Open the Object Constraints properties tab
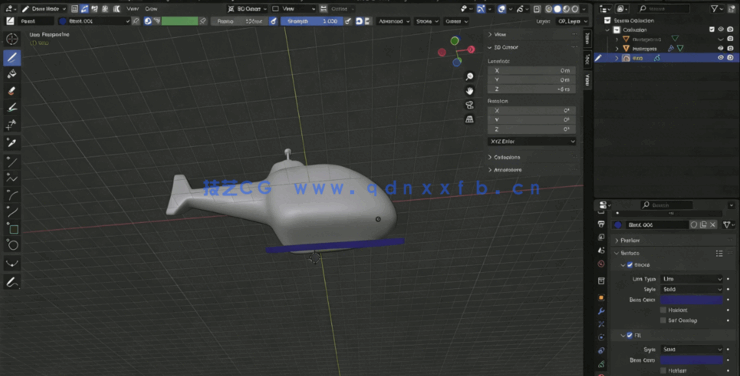Image resolution: width=740 pixels, height=376 pixels. coord(601,351)
